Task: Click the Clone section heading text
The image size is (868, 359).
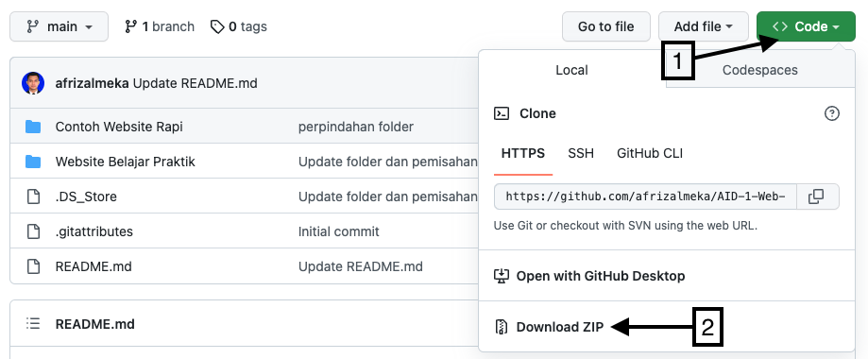Action: click(537, 113)
